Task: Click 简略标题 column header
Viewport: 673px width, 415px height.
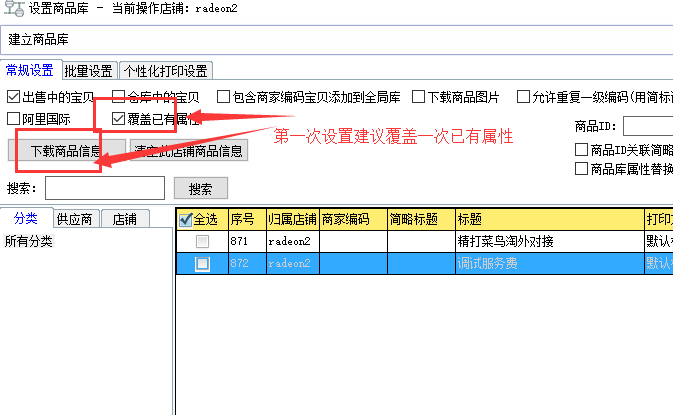Action: pos(421,219)
